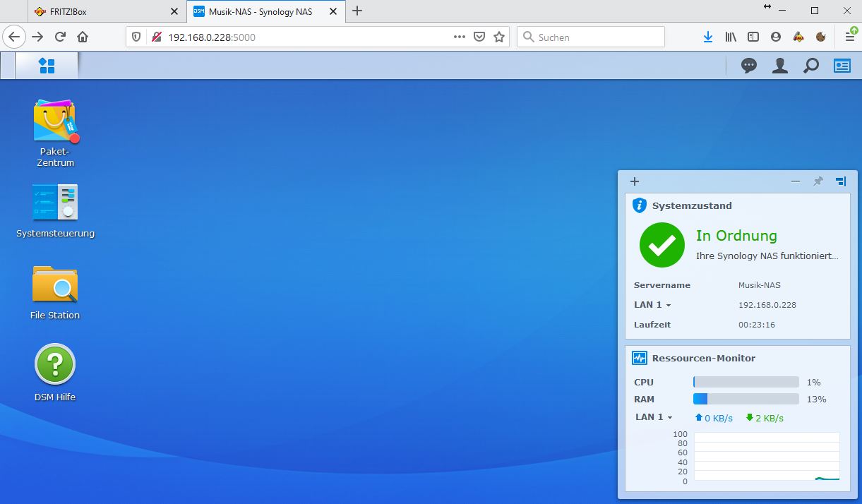This screenshot has height=504, width=862.
Task: Go forward with browser forward arrow
Action: pyautogui.click(x=37, y=37)
